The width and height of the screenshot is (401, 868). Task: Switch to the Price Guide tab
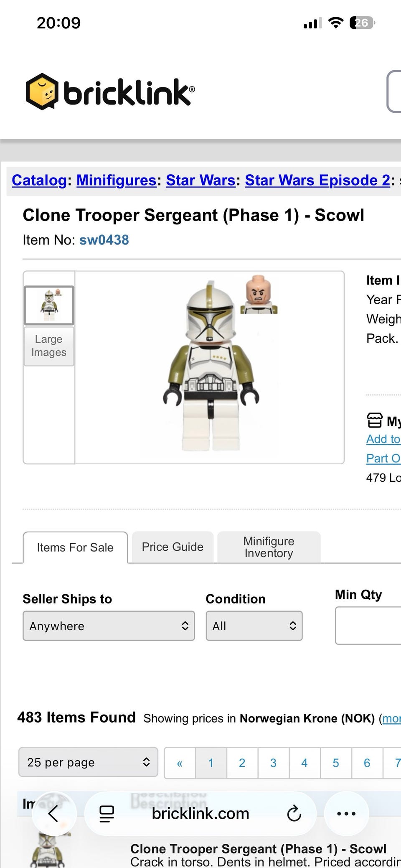coord(173,547)
